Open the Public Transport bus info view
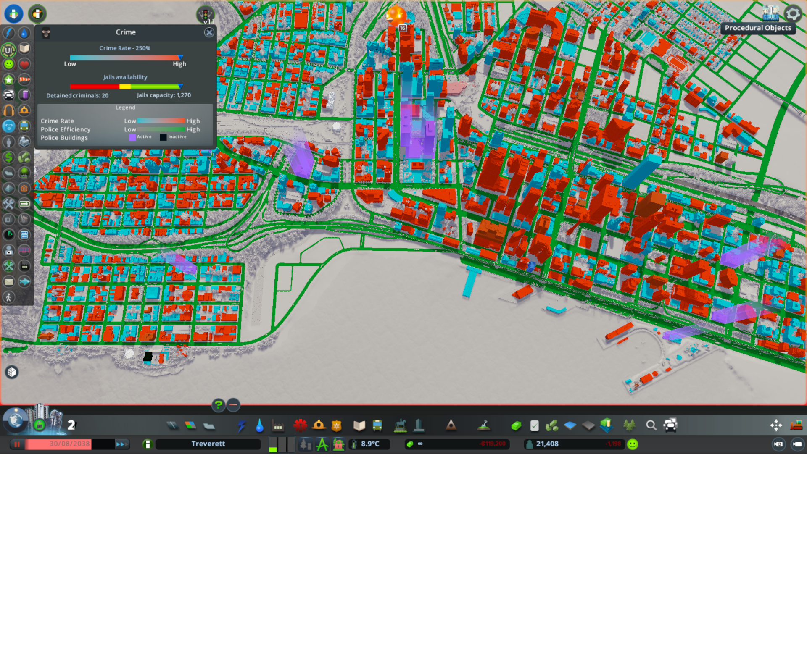The height and width of the screenshot is (672, 807). 24,126
